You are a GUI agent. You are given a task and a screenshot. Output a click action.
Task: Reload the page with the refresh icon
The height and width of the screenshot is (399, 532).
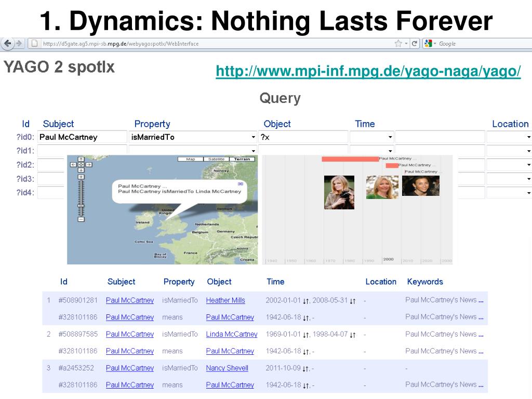pos(414,44)
